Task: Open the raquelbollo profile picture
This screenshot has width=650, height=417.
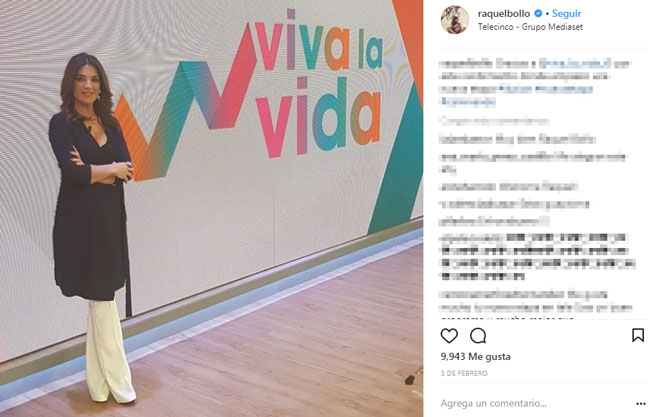Action: point(455,19)
